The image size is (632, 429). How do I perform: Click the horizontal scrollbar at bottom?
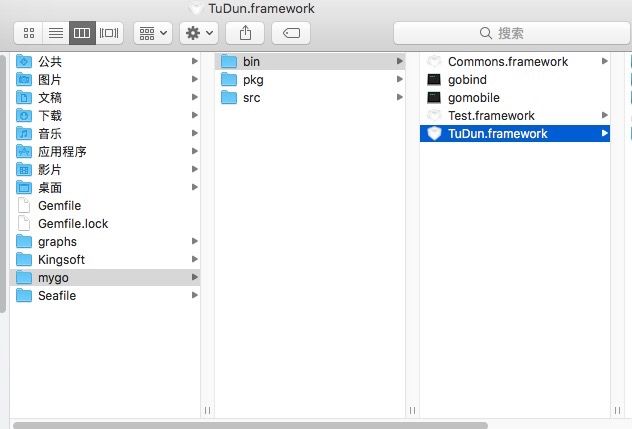pos(250,425)
